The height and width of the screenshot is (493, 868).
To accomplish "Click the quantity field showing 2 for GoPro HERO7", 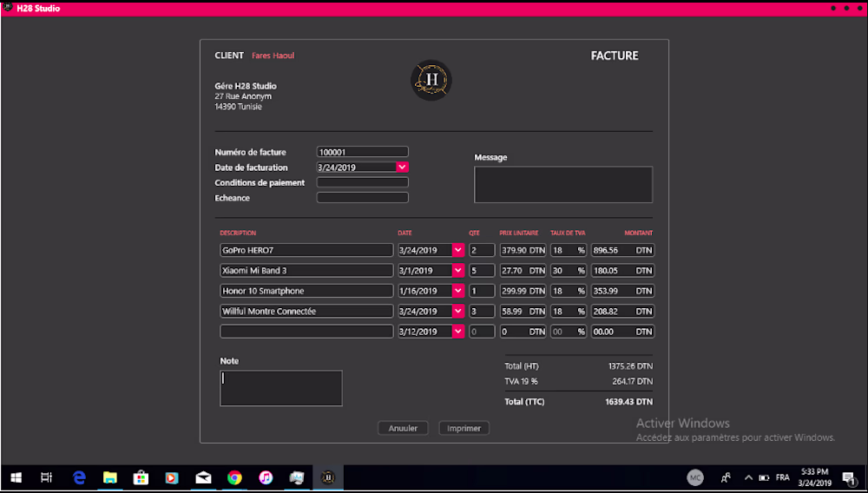I will [x=482, y=250].
